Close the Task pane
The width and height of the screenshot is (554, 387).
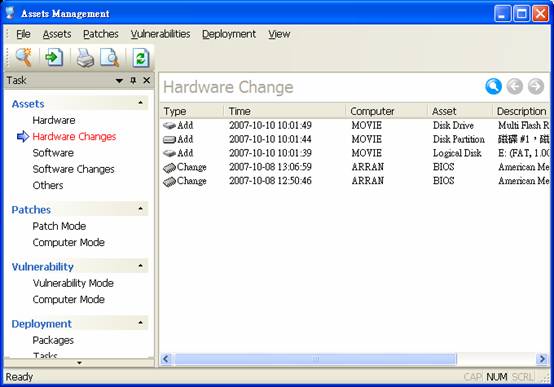[147, 81]
